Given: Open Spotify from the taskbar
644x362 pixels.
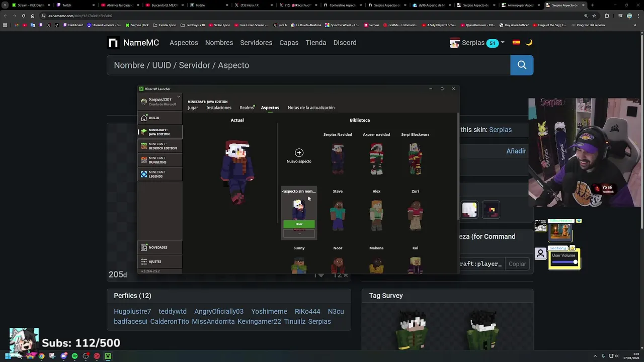Looking at the screenshot, I should pyautogui.click(x=74, y=356).
